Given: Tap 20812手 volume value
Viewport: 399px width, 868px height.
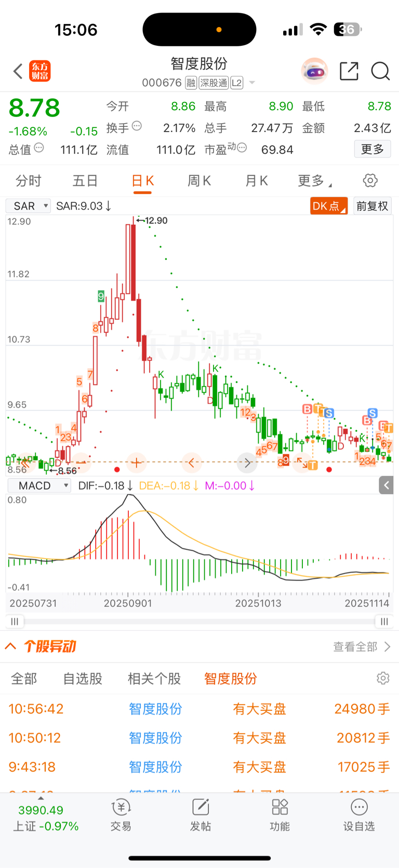Looking at the screenshot, I should tap(363, 738).
